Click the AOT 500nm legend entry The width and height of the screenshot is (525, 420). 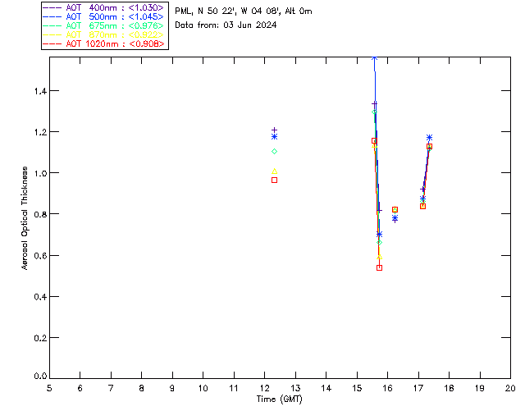[x=103, y=16]
